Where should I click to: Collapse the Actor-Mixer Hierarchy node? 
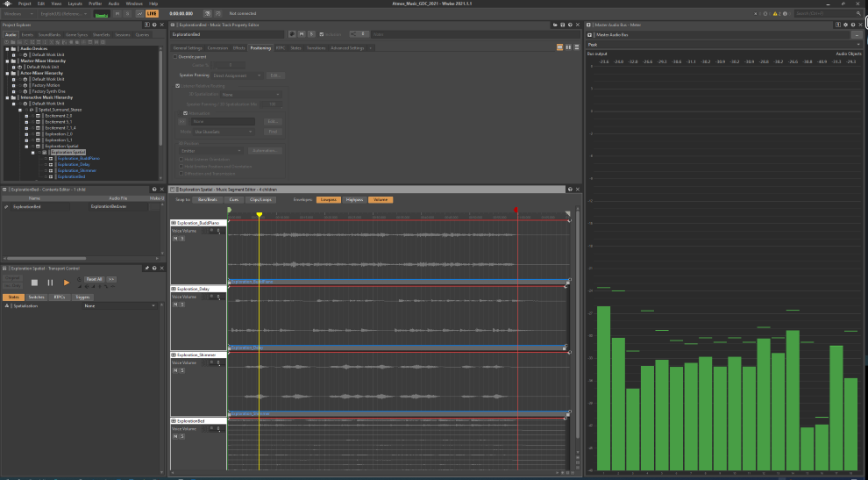pos(7,73)
